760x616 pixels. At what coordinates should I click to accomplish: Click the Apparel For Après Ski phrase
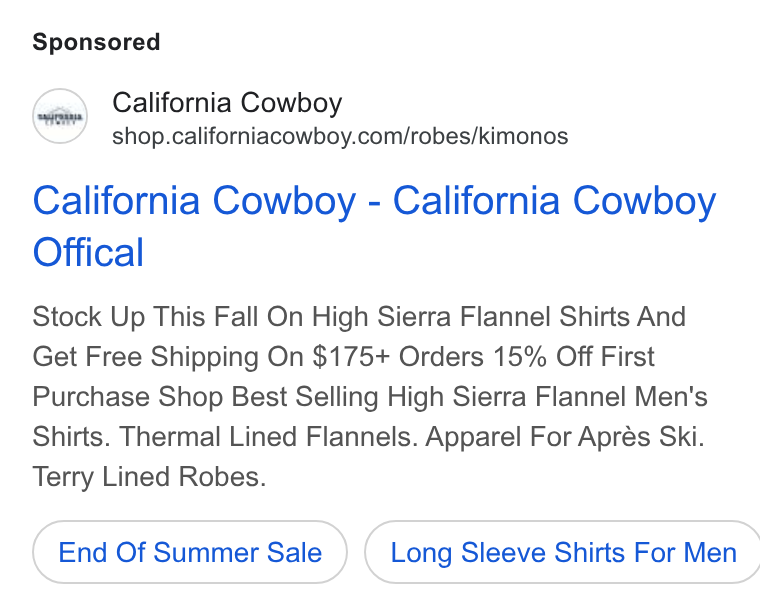[565, 437]
